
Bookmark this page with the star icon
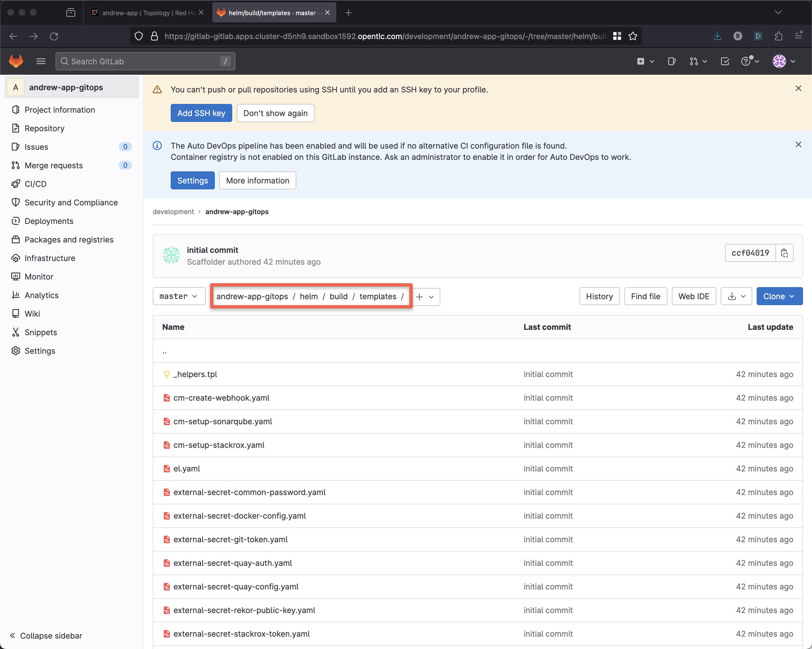tap(633, 36)
